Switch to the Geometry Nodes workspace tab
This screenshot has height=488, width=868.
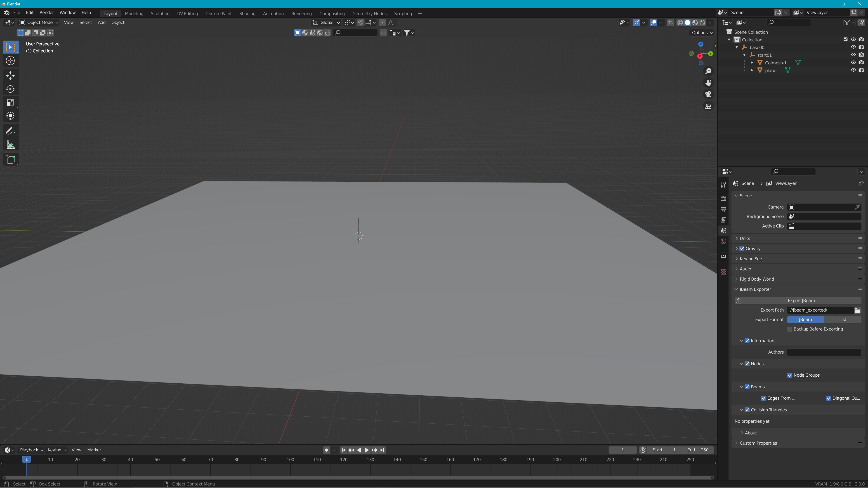pyautogui.click(x=369, y=14)
